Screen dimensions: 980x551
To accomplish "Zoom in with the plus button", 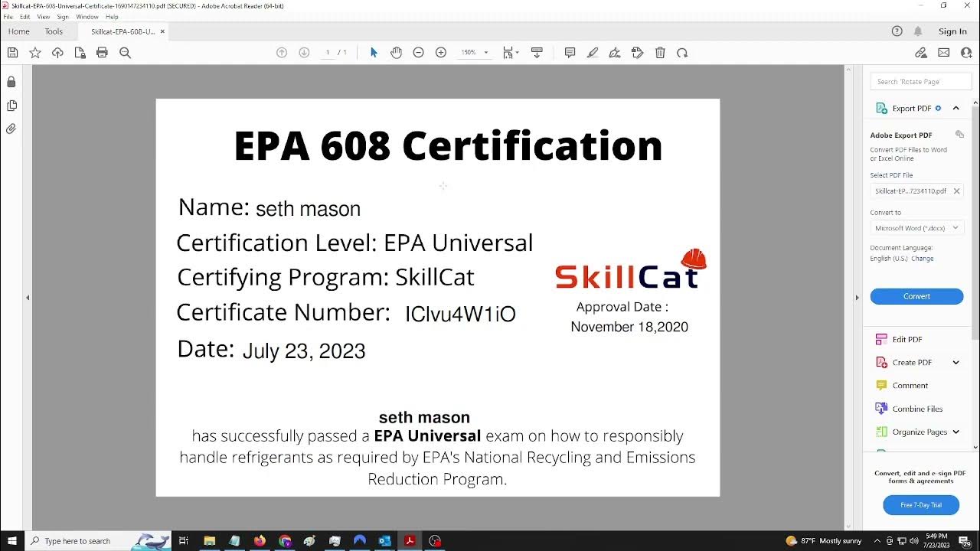I will coord(441,53).
